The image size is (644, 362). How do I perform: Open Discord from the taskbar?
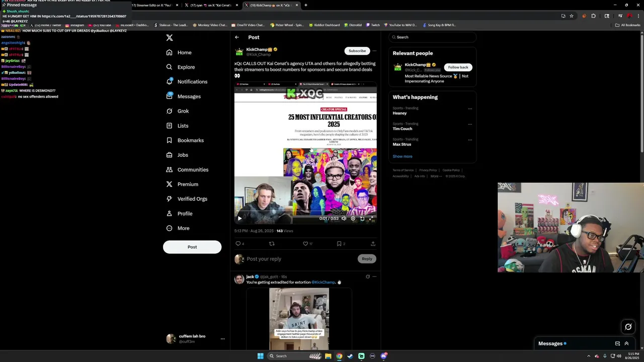coord(383,356)
